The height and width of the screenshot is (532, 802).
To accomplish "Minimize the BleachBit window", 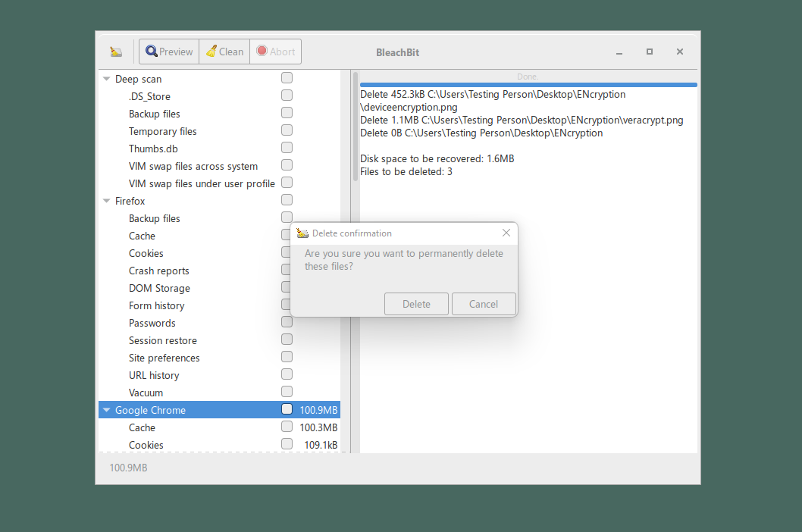I will click(619, 52).
